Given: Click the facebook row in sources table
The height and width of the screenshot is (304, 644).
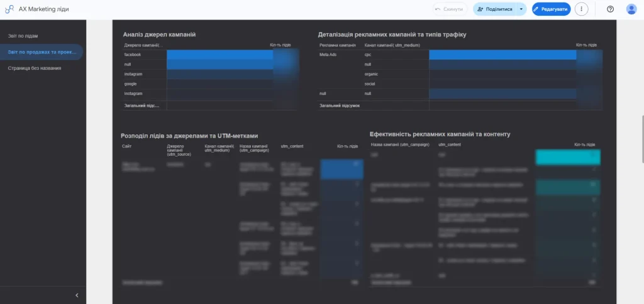Looking at the screenshot, I should click(210, 55).
